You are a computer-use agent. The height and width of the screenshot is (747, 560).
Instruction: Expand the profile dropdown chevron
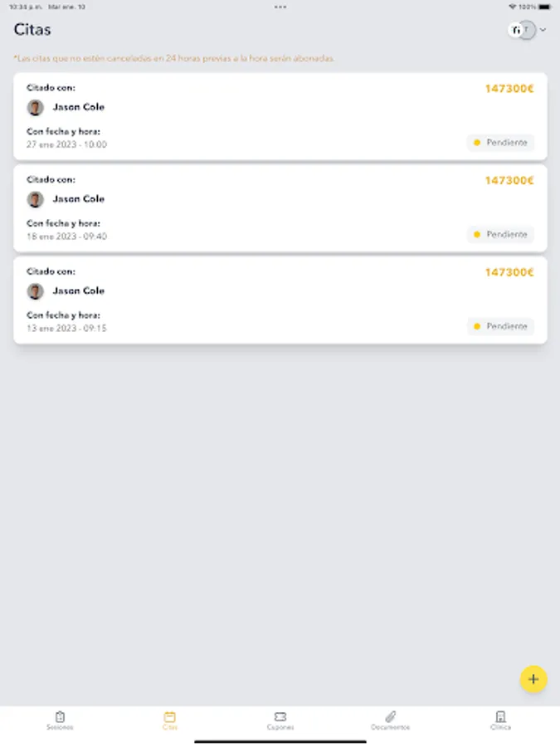click(543, 30)
